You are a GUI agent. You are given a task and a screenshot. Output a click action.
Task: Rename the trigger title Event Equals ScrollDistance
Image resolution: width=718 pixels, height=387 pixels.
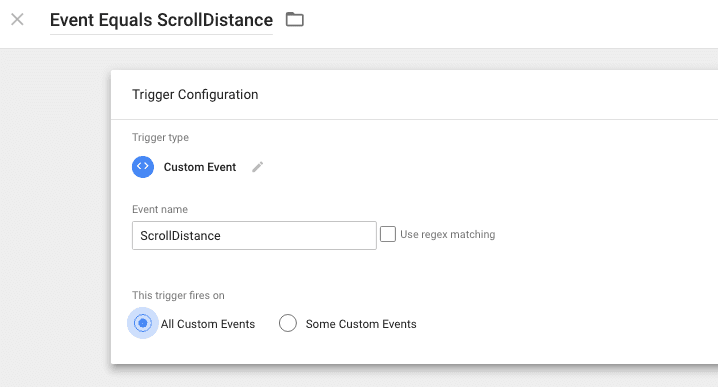tap(161, 20)
